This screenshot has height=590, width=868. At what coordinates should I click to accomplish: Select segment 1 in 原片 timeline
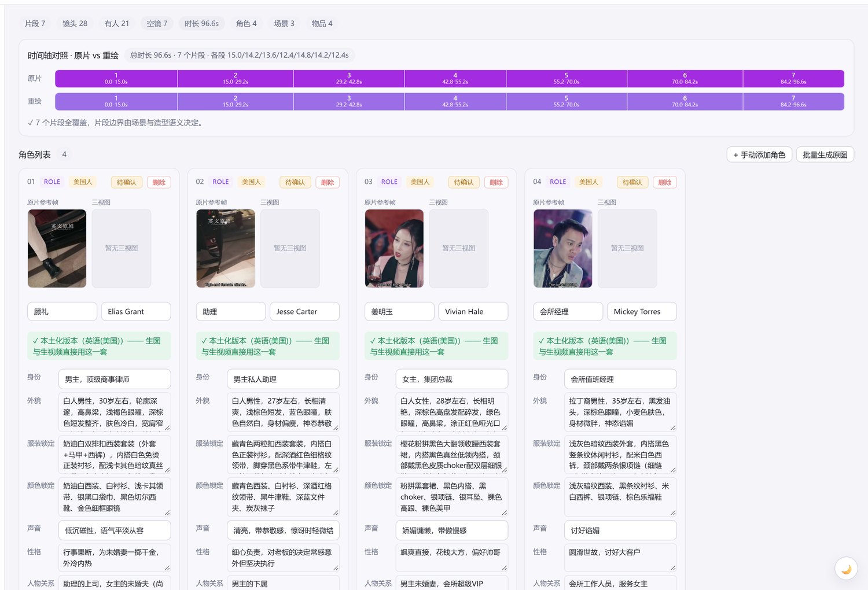click(x=116, y=79)
